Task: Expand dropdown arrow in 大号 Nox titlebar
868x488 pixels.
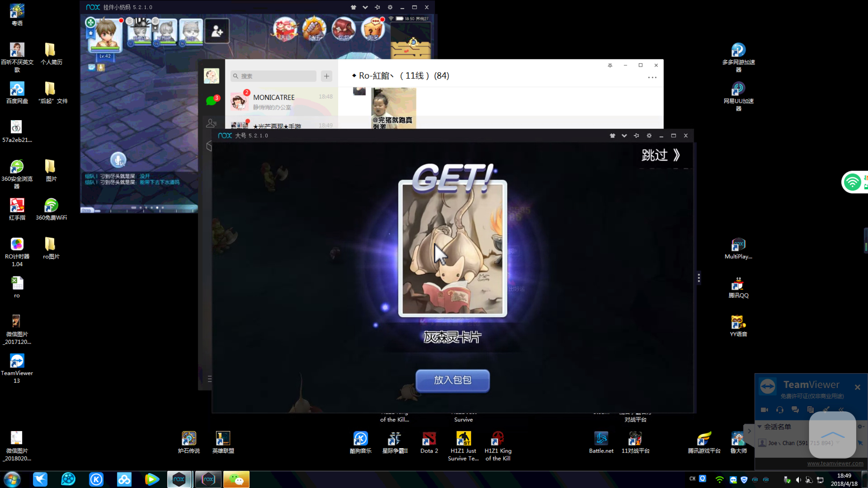Action: click(x=624, y=136)
